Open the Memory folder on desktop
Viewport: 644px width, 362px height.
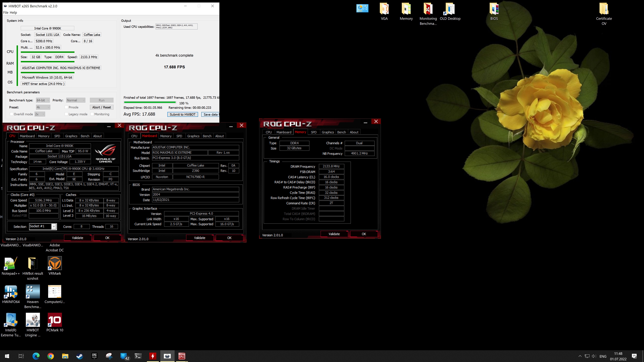406,12
